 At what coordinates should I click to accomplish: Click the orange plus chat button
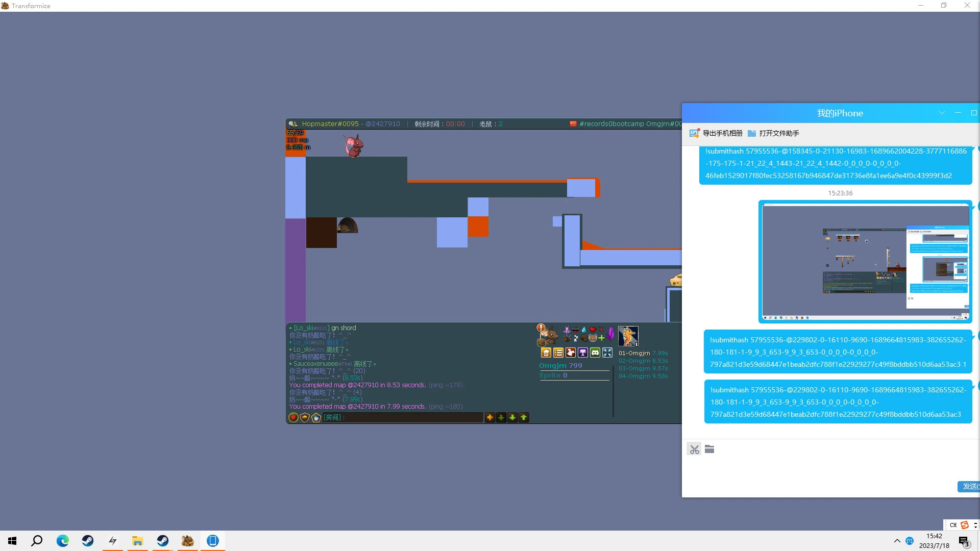tap(490, 417)
